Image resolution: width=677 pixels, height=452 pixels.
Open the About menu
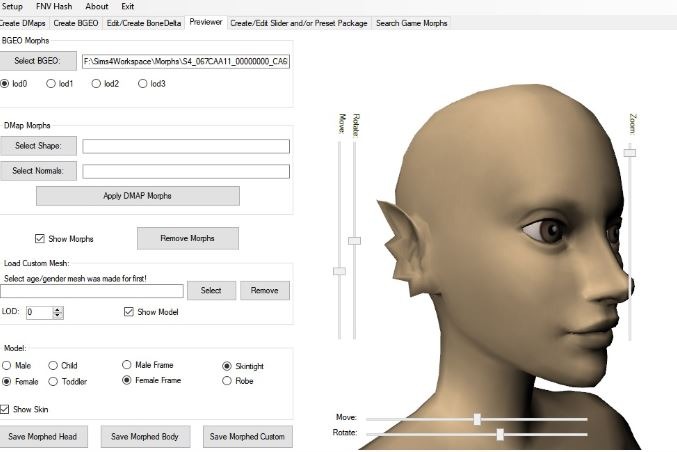click(x=97, y=6)
